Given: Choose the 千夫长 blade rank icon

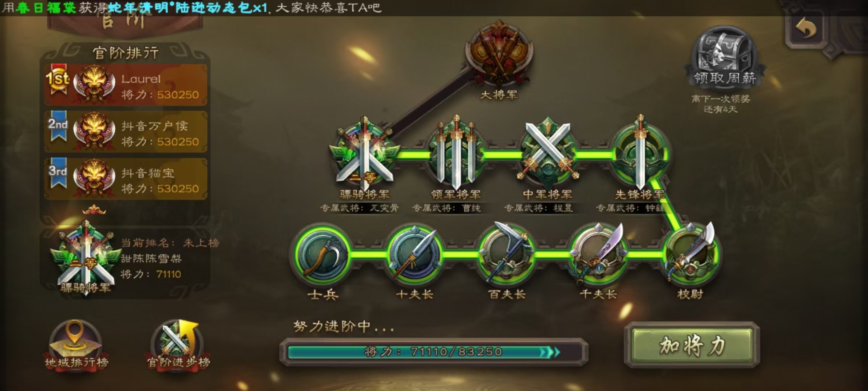Looking at the screenshot, I should pyautogui.click(x=599, y=253).
